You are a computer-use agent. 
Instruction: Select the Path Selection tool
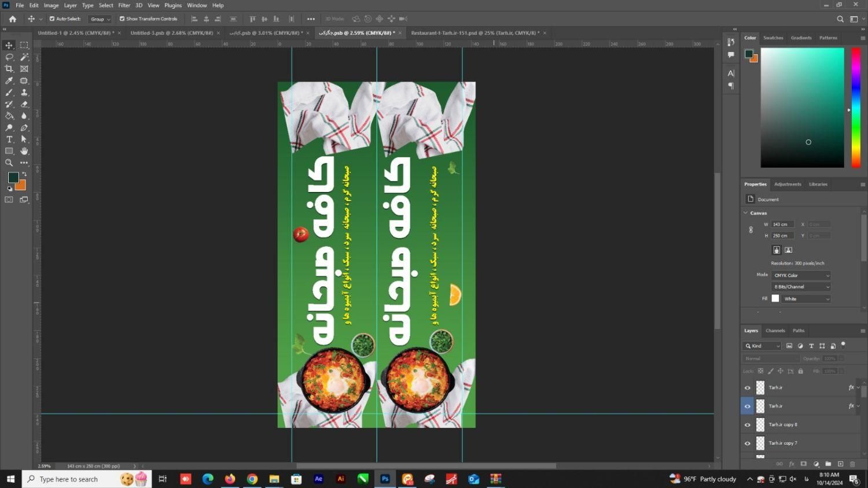24,139
